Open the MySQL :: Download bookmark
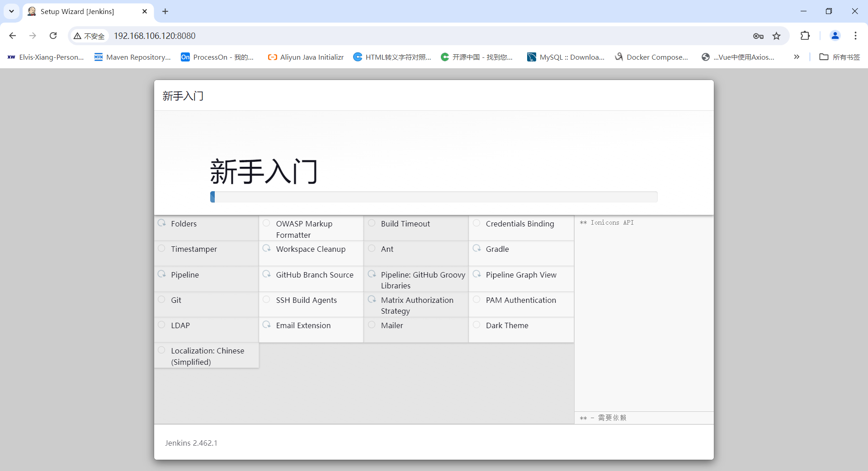 point(566,57)
